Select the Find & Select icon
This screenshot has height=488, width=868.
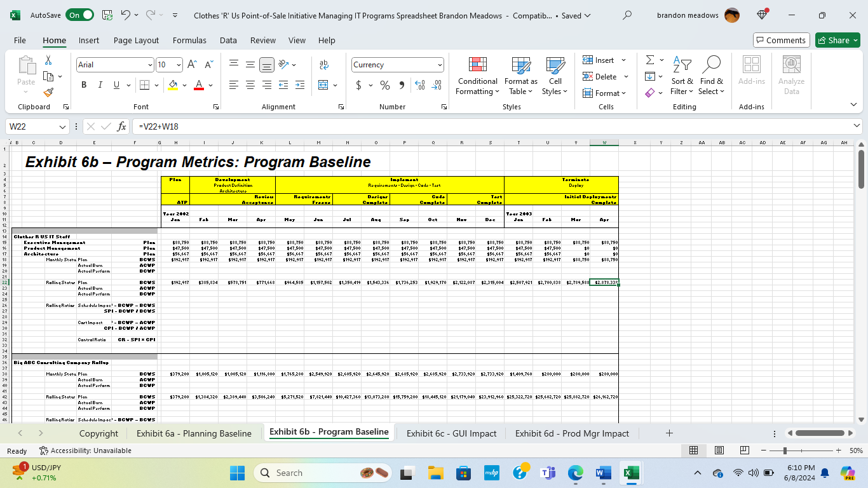click(x=711, y=76)
